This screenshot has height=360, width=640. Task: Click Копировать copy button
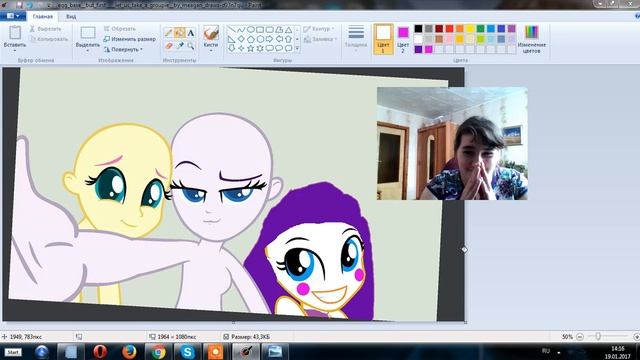(x=49, y=39)
